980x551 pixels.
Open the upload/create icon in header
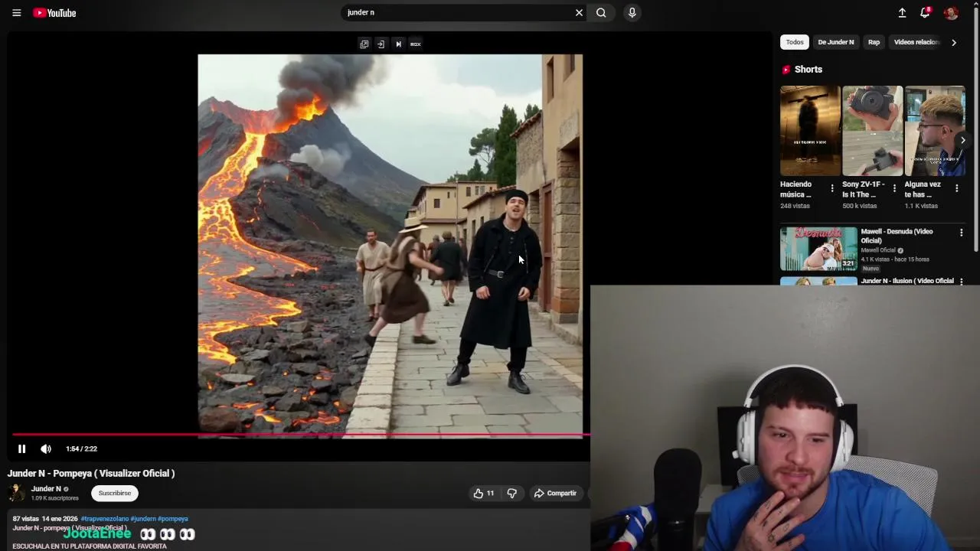[x=902, y=13]
